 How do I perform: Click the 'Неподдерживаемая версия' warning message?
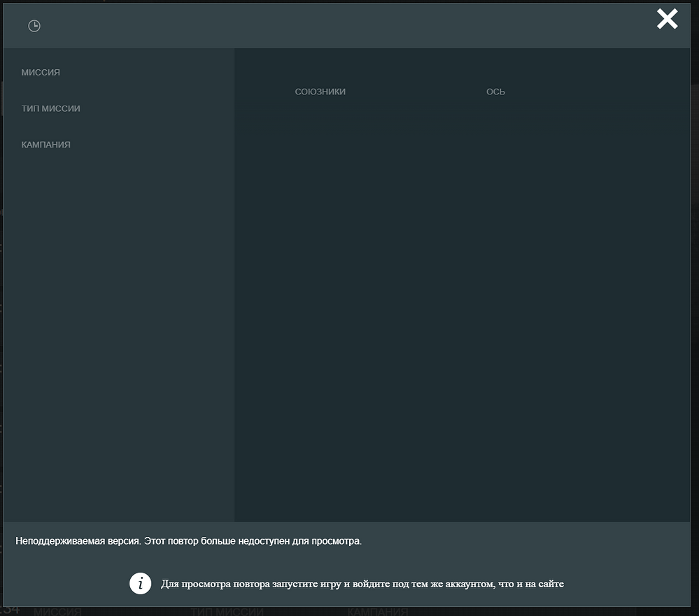coord(189,541)
